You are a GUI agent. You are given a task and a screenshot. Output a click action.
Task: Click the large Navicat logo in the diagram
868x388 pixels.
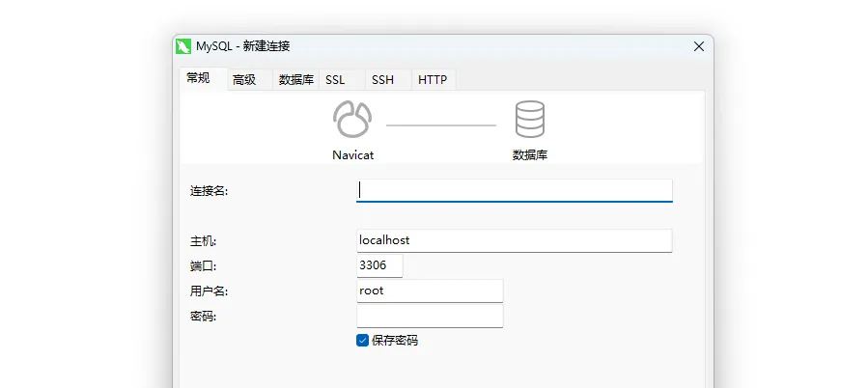pos(352,121)
